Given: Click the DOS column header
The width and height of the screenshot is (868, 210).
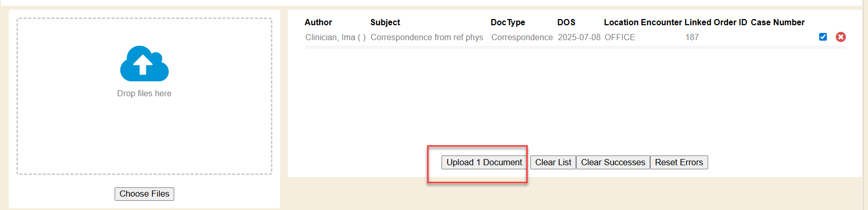Looking at the screenshot, I should [566, 23].
